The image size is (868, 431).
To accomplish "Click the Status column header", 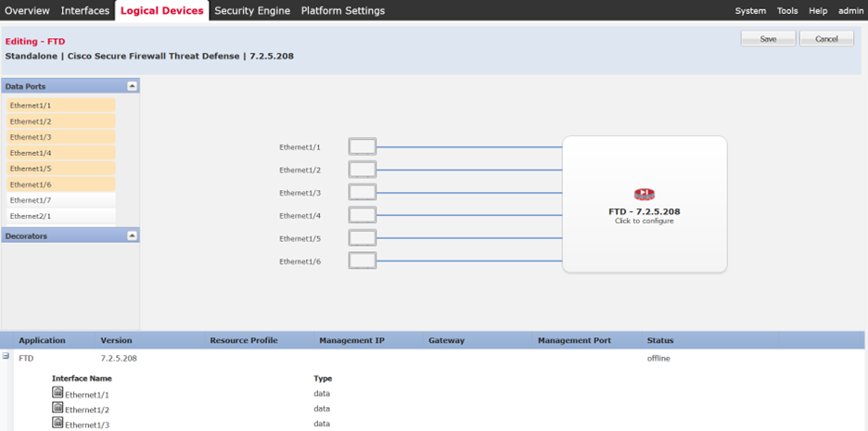I will 660,340.
